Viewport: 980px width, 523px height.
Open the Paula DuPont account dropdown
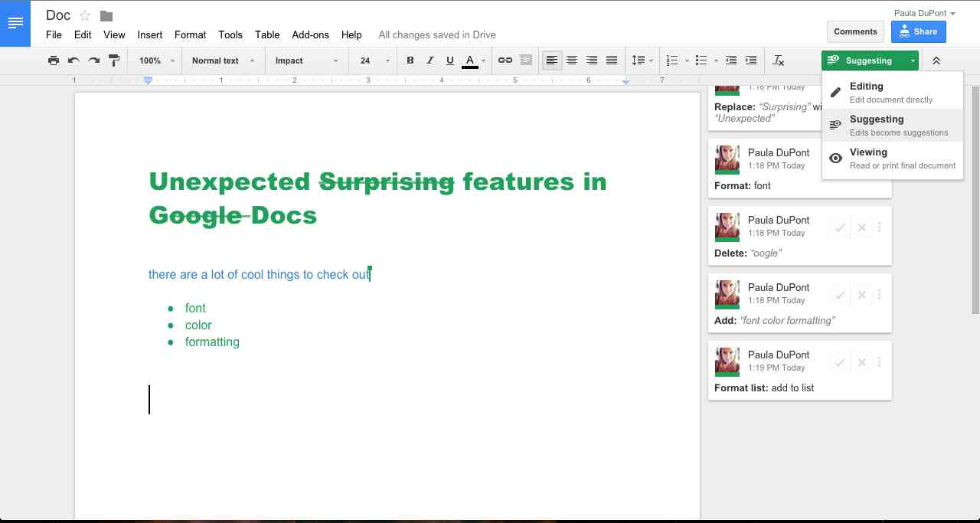coord(924,13)
